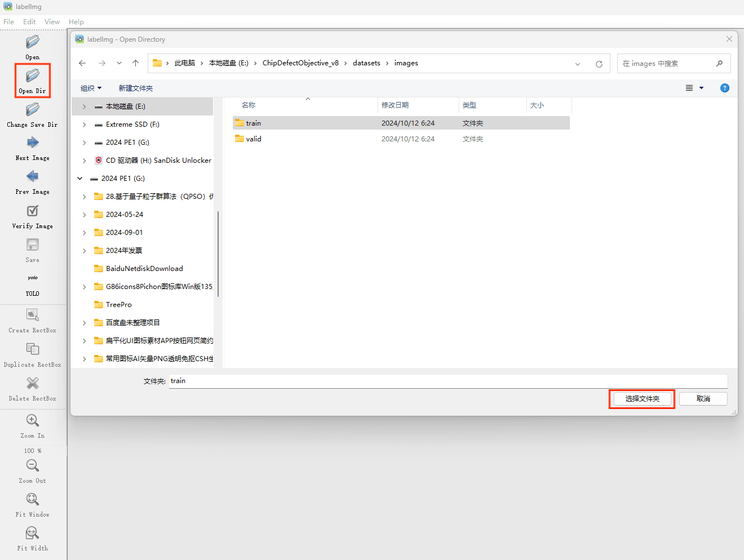Navigate up one directory level

click(x=135, y=63)
